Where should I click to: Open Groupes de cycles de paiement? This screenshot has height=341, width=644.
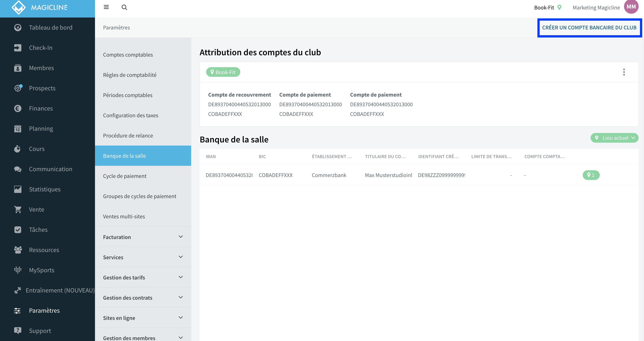(143, 196)
